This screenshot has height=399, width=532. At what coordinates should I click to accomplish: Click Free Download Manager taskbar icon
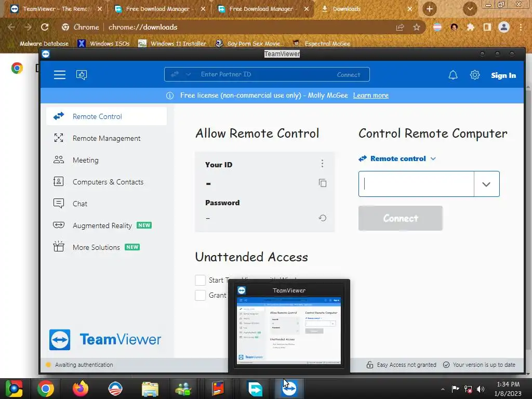pos(255,389)
